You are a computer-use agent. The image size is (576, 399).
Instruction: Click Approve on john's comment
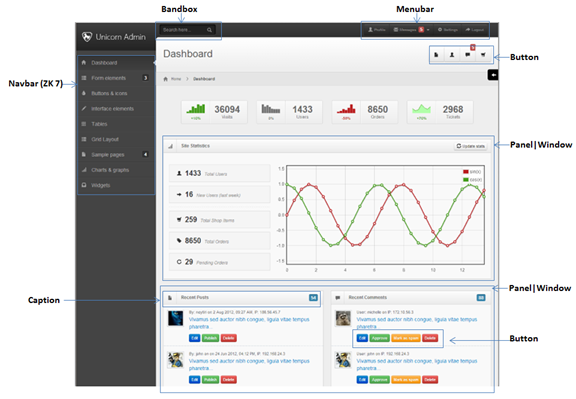coord(379,380)
